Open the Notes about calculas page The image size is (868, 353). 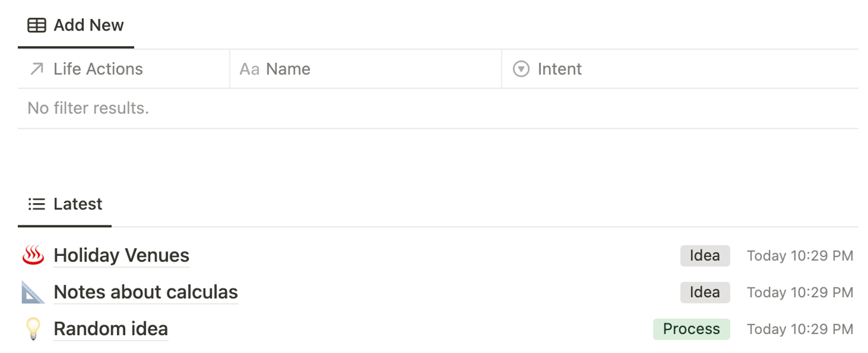click(146, 293)
